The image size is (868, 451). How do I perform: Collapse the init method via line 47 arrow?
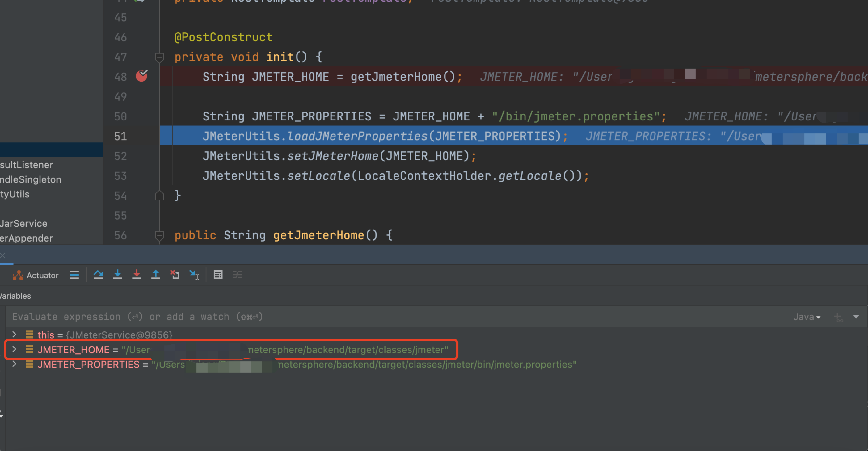(159, 57)
